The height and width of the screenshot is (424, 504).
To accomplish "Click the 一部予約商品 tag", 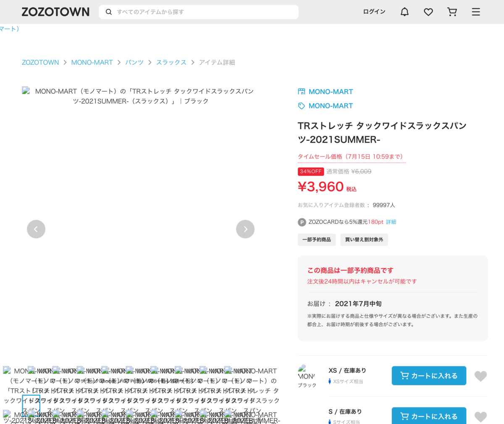I will tap(317, 240).
